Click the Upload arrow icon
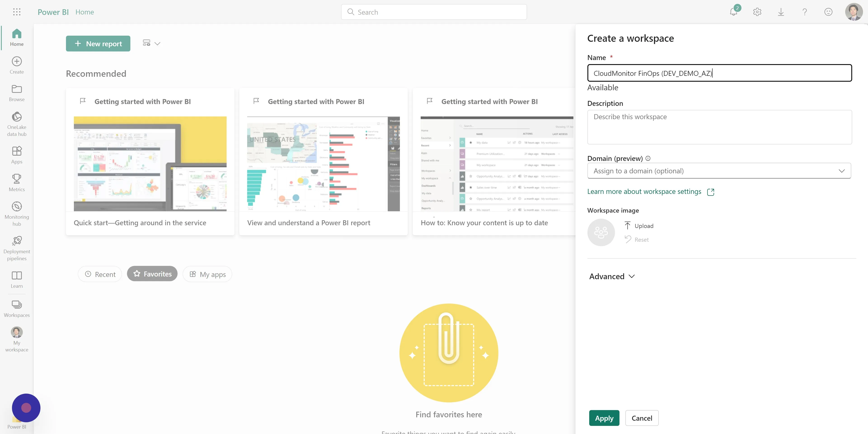 [x=627, y=226]
